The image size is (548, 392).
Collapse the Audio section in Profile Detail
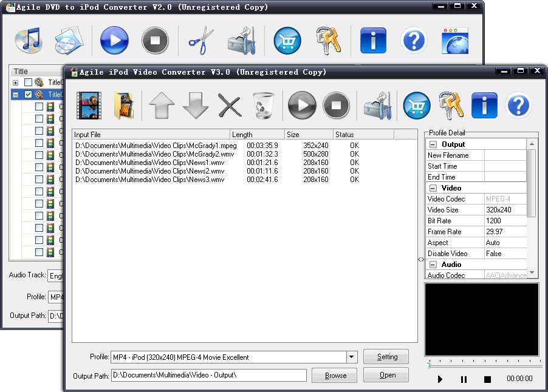click(433, 264)
